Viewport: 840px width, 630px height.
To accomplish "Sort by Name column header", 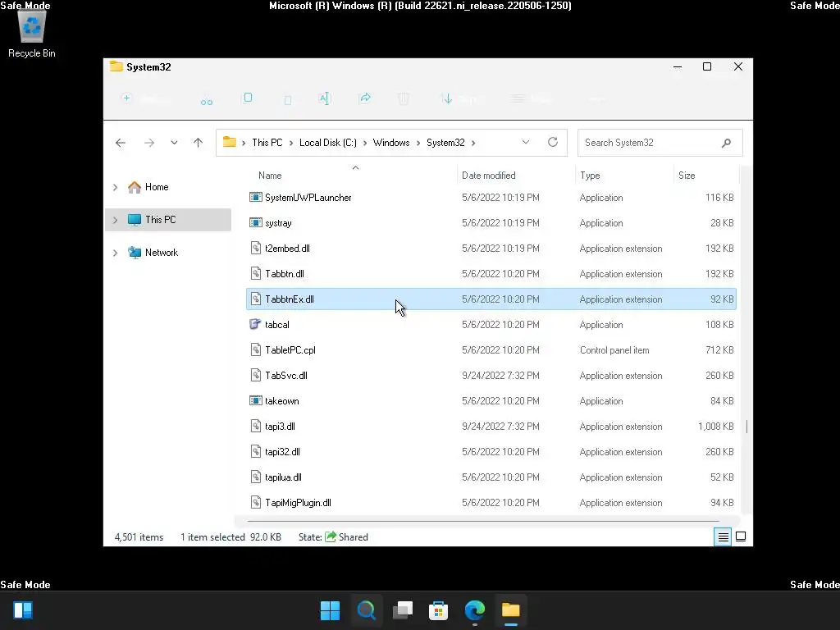I will point(270,176).
